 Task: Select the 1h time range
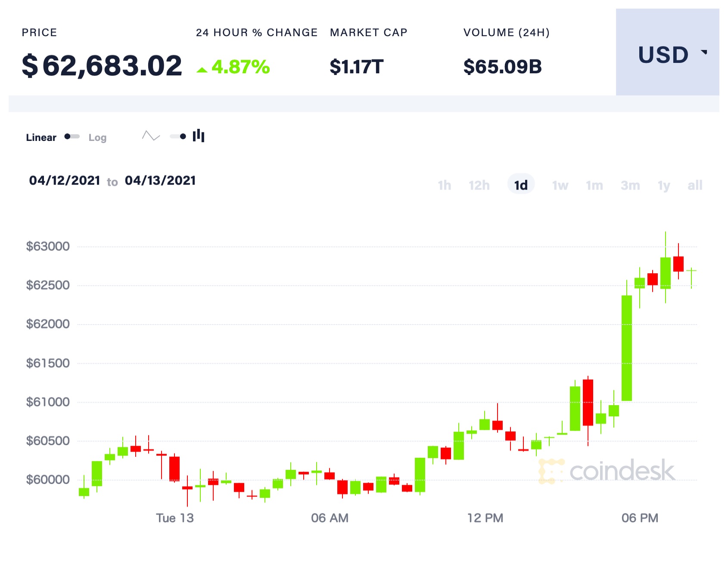tap(445, 185)
